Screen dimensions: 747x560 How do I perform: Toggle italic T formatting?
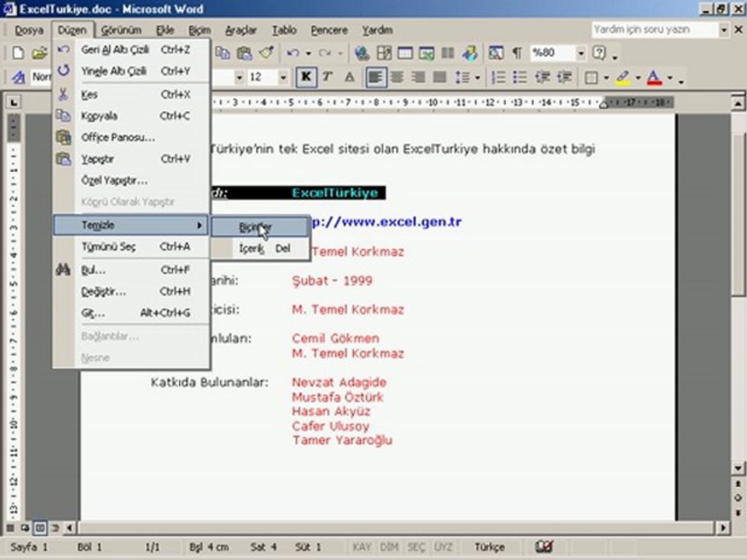tap(328, 77)
